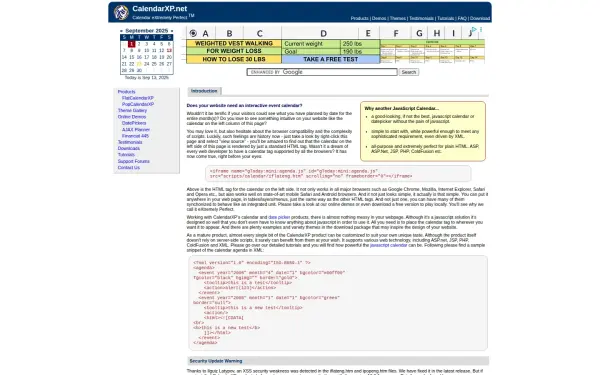Open Support Forums sidebar link

tap(134, 161)
